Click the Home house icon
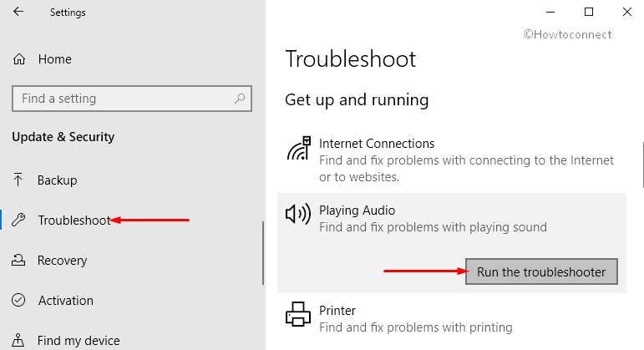 [x=19, y=59]
